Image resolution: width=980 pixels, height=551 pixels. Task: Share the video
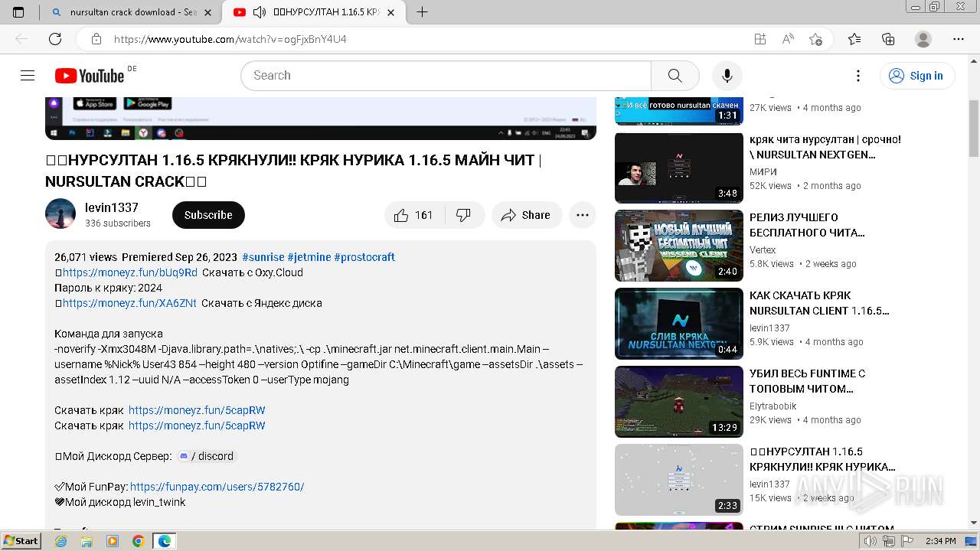526,215
